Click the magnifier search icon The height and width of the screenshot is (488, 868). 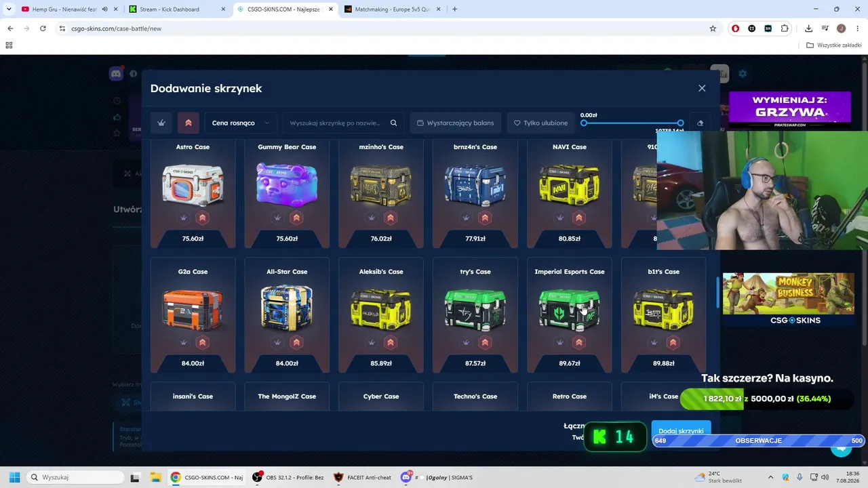pos(393,123)
